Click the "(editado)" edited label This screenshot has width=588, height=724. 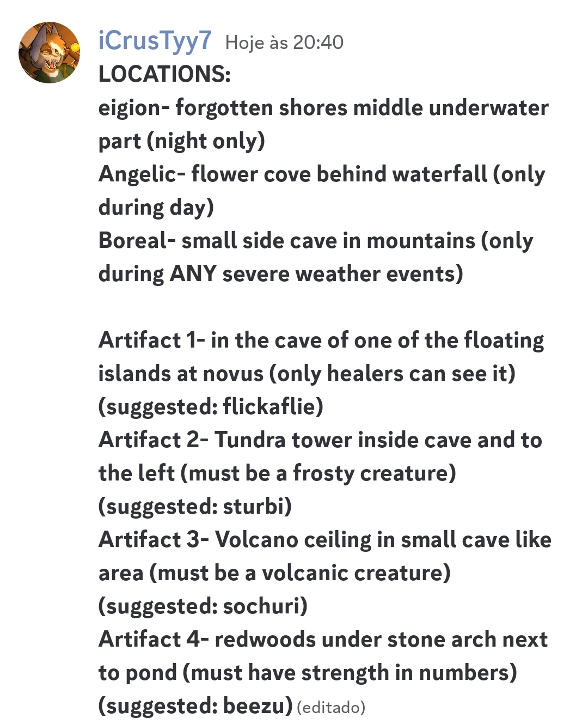tap(331, 707)
